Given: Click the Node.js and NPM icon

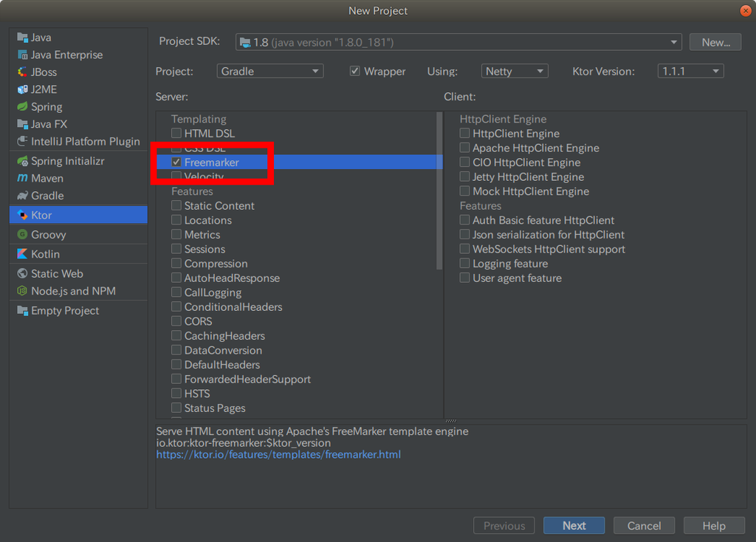Looking at the screenshot, I should [x=22, y=291].
